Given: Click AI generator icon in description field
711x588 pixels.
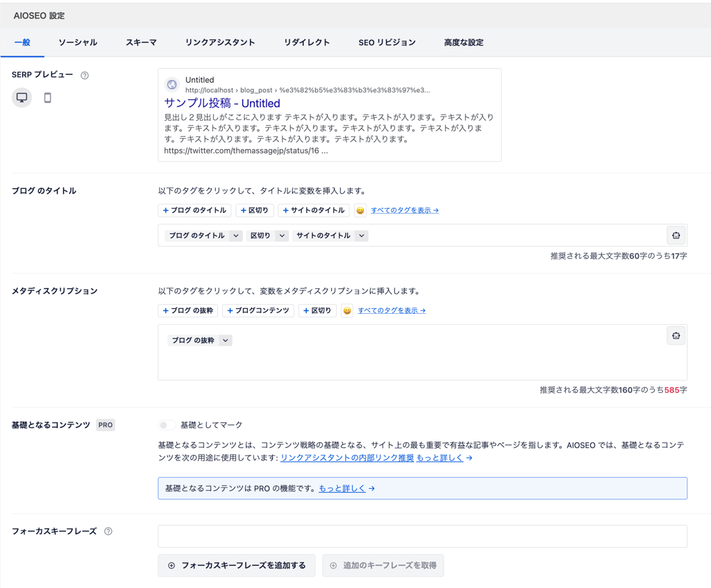Looking at the screenshot, I should click(x=676, y=335).
